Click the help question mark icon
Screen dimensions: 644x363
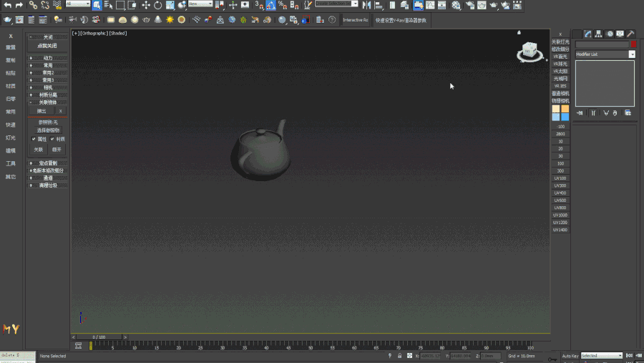click(332, 20)
